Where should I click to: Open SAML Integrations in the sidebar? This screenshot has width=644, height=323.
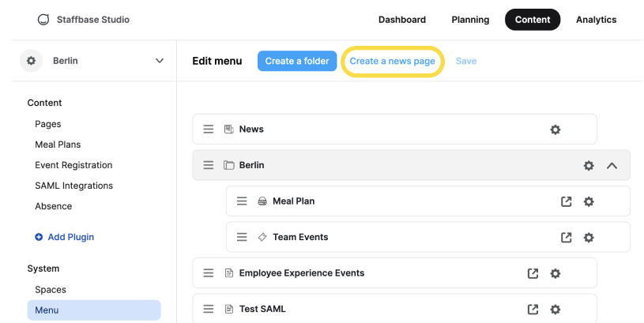(74, 186)
